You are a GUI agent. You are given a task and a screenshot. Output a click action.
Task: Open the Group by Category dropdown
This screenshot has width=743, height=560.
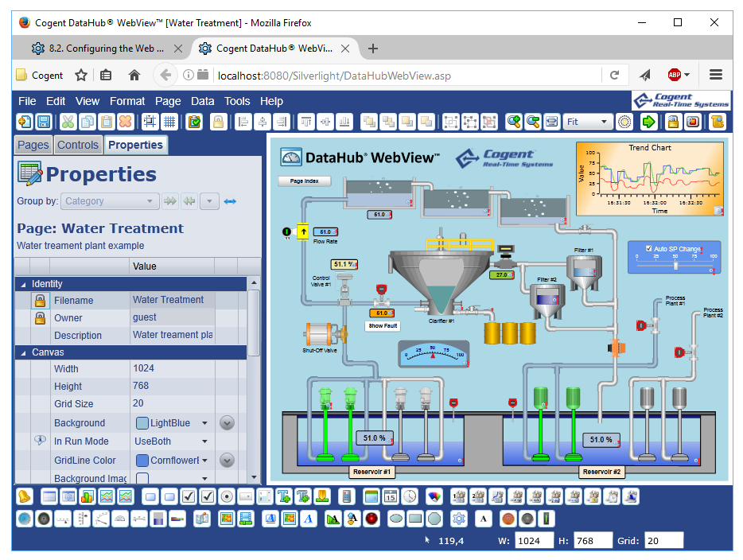(x=110, y=201)
